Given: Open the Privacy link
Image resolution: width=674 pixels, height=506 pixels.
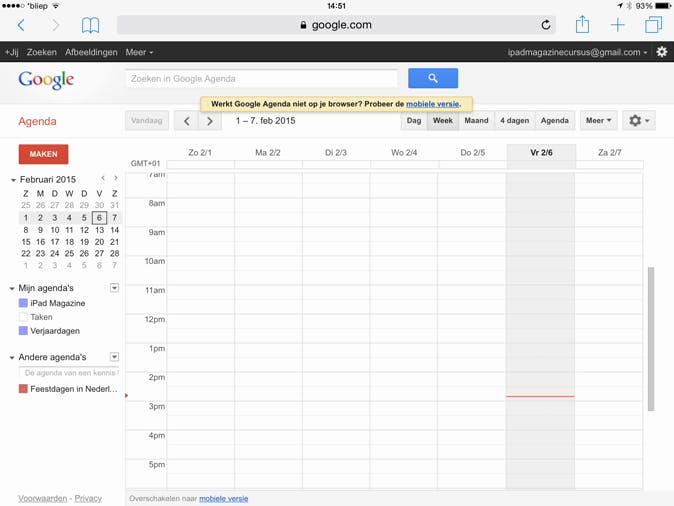Looking at the screenshot, I should (88, 499).
